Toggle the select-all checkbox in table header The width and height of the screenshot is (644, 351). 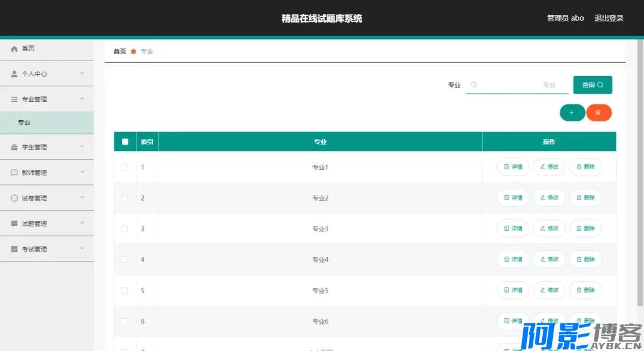[x=125, y=142]
